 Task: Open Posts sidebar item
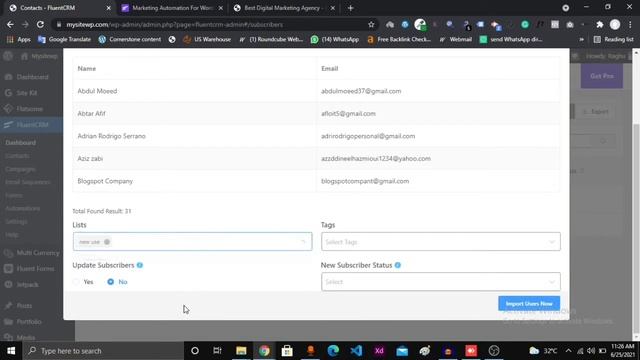tap(24, 305)
